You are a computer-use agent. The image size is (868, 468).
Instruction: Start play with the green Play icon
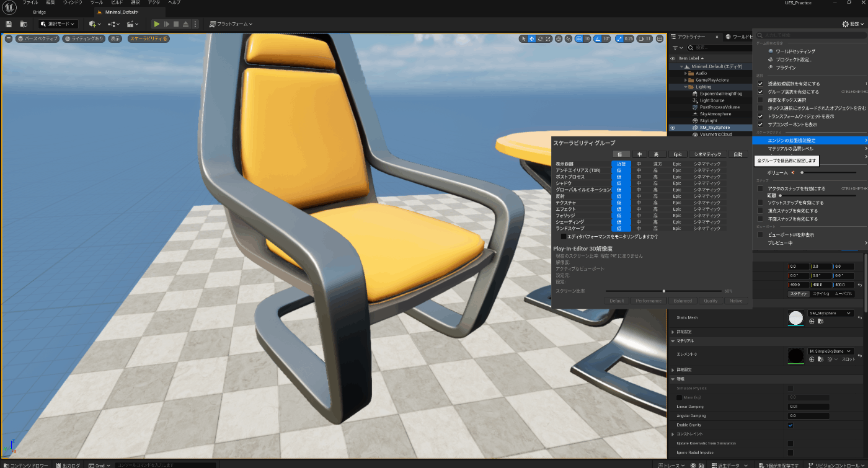pyautogui.click(x=157, y=24)
